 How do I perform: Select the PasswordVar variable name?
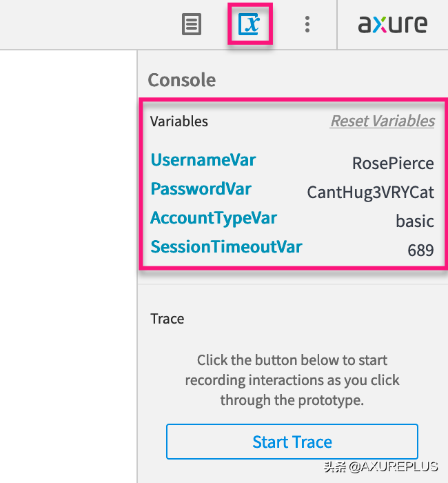pos(201,189)
